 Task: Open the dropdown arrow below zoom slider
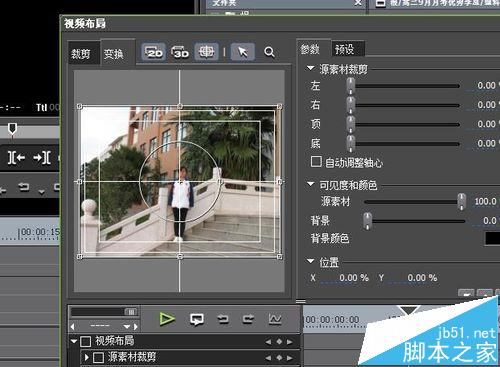(x=127, y=326)
